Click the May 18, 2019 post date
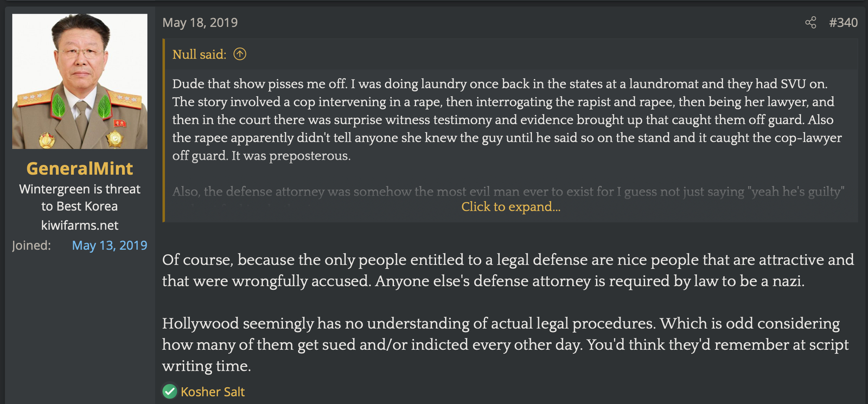 tap(200, 22)
